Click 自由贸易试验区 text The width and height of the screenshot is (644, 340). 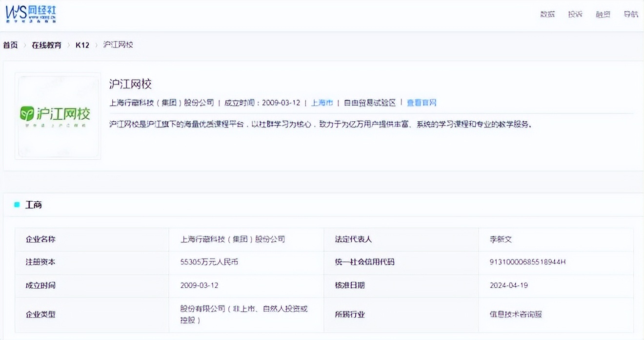[x=370, y=103]
